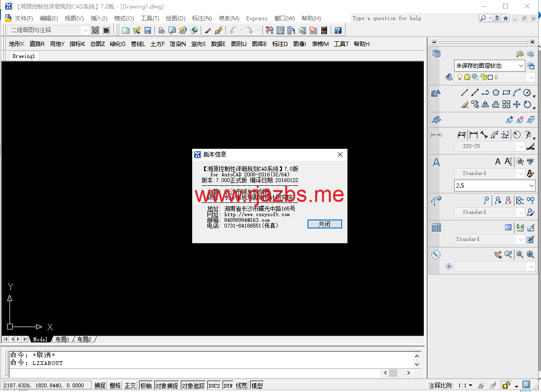Open the 2.5 text height dropdown
541x392 pixels.
coord(494,186)
